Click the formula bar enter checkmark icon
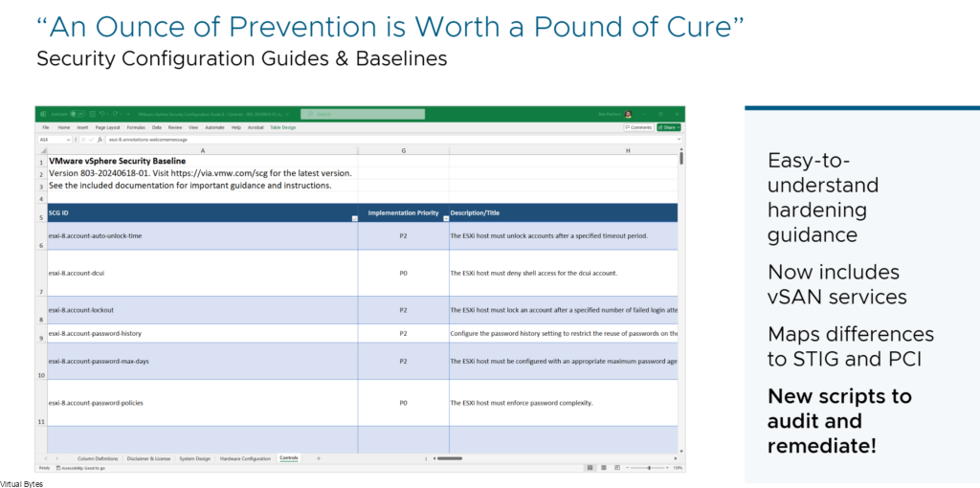The height and width of the screenshot is (488, 980). (x=91, y=140)
